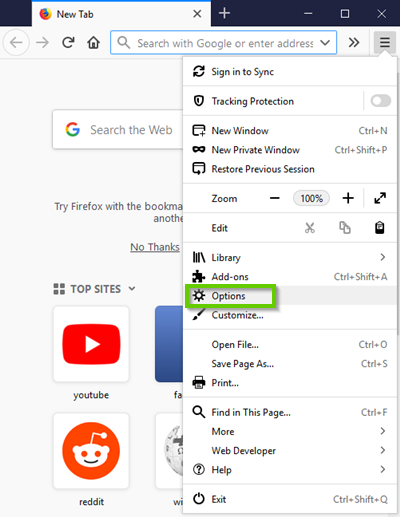Click the Copy icon
The height and width of the screenshot is (517, 400).
coord(345,228)
